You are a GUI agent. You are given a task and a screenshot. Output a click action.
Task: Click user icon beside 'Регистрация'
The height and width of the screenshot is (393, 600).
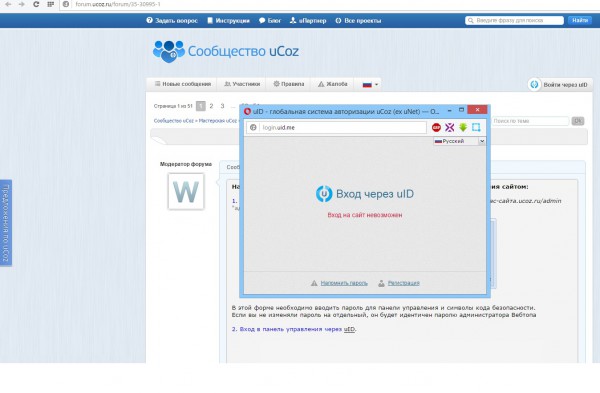[x=381, y=283]
